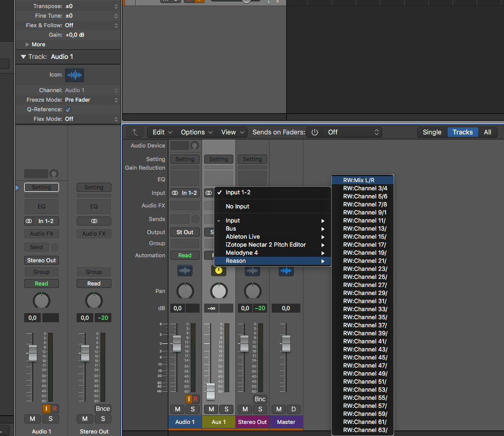Screen dimensions: 504x436
Task: Click the Audio 1 waveform track icon in inspector
Action: (x=75, y=75)
